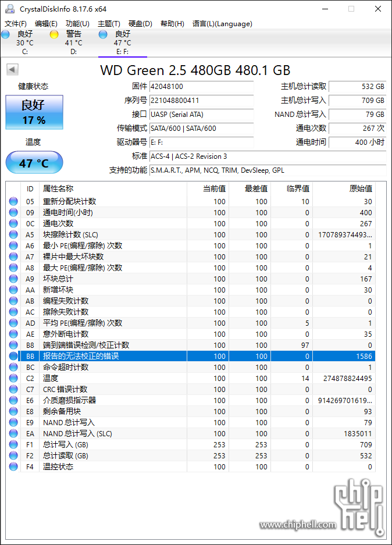Screen dimensions: 392x545
Task: Click status orb for attribute AD row
Action: tap(13, 323)
